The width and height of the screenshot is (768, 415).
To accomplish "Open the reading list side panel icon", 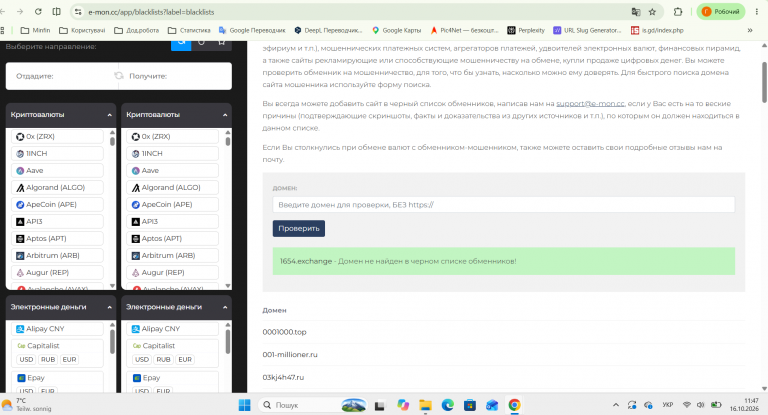I will 57,12.
